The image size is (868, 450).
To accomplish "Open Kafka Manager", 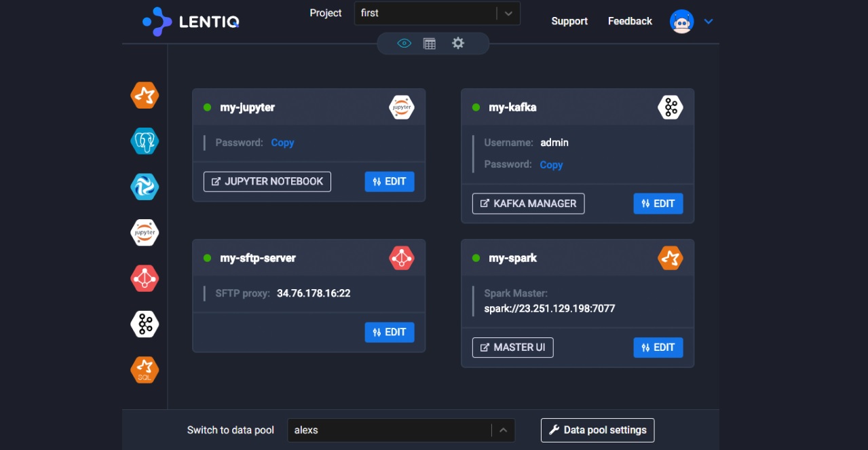I will 528,204.
